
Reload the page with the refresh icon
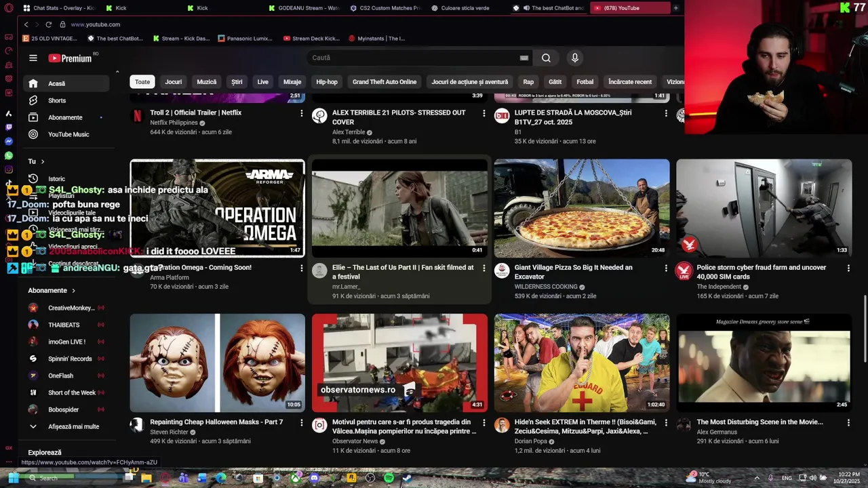pos(48,24)
